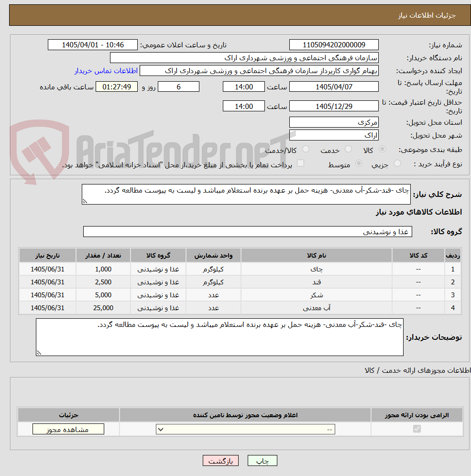This screenshot has height=476, width=471.
Task: Click delivery province field مرکزی
Action: (x=334, y=122)
